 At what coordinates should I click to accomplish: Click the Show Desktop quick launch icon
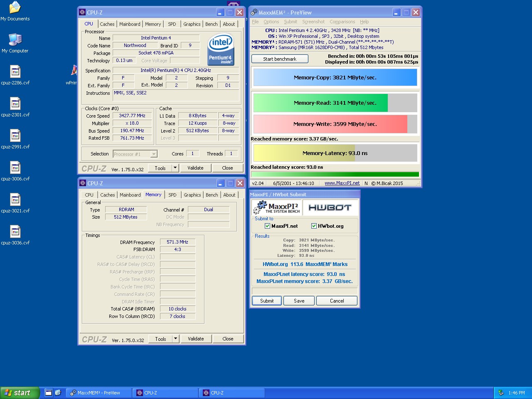[x=49, y=392]
